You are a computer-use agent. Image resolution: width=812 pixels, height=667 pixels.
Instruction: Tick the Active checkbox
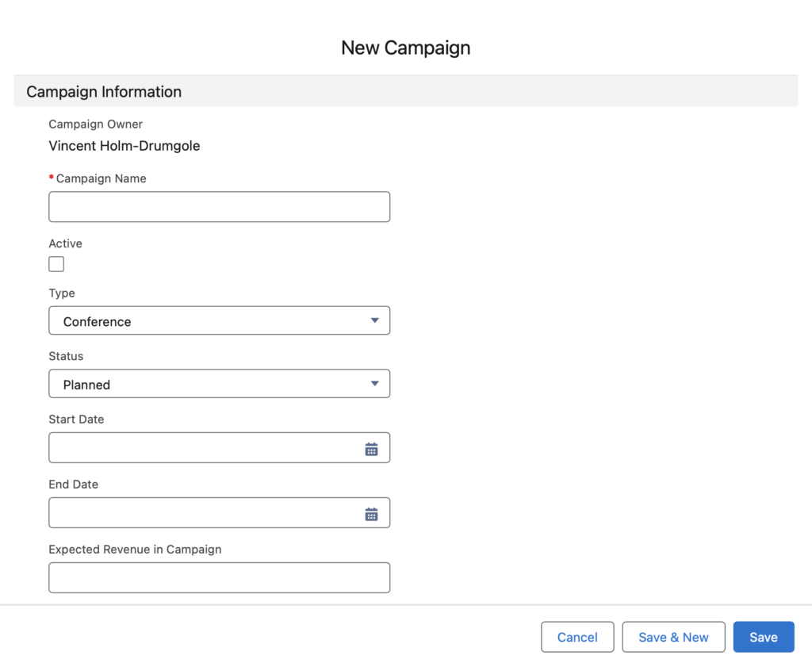[56, 264]
